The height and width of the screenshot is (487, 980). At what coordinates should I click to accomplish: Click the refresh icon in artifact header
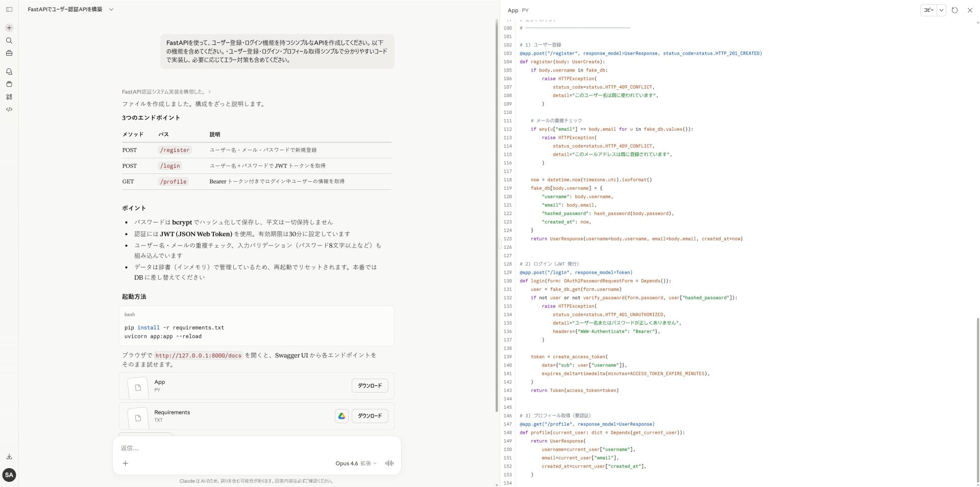coord(954,10)
